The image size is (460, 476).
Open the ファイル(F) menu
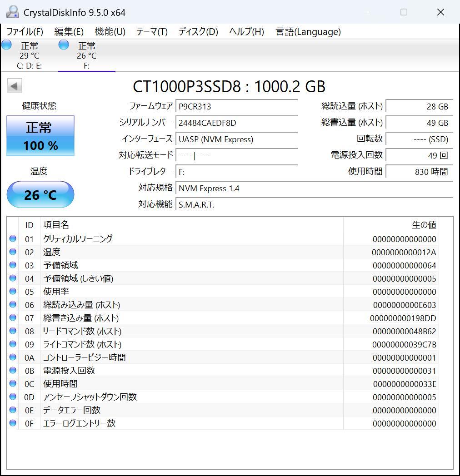(25, 32)
